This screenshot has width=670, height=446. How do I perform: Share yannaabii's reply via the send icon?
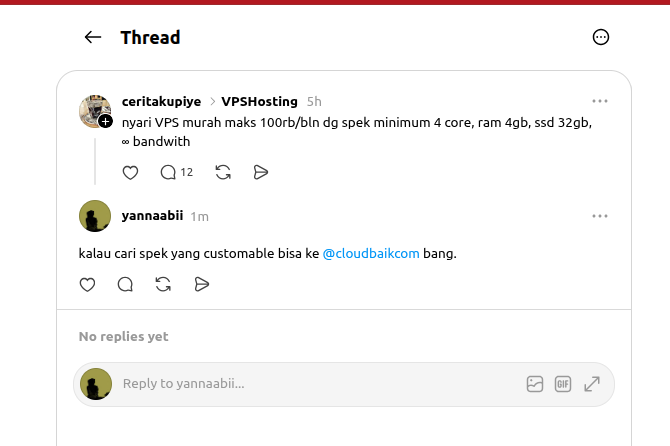(x=201, y=285)
